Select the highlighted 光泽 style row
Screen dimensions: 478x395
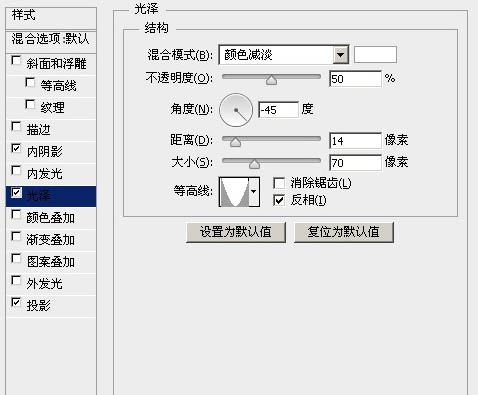51,196
